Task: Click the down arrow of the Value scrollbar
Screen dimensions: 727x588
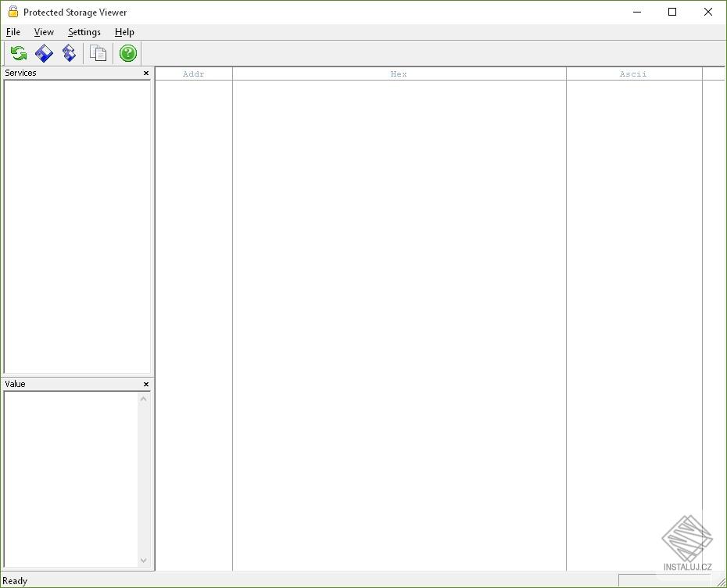Action: coord(143,561)
